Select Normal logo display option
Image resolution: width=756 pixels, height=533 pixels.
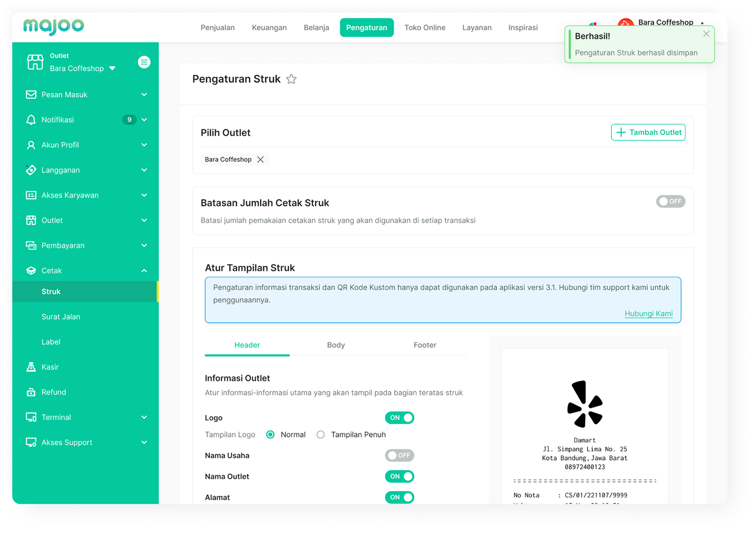pos(270,434)
